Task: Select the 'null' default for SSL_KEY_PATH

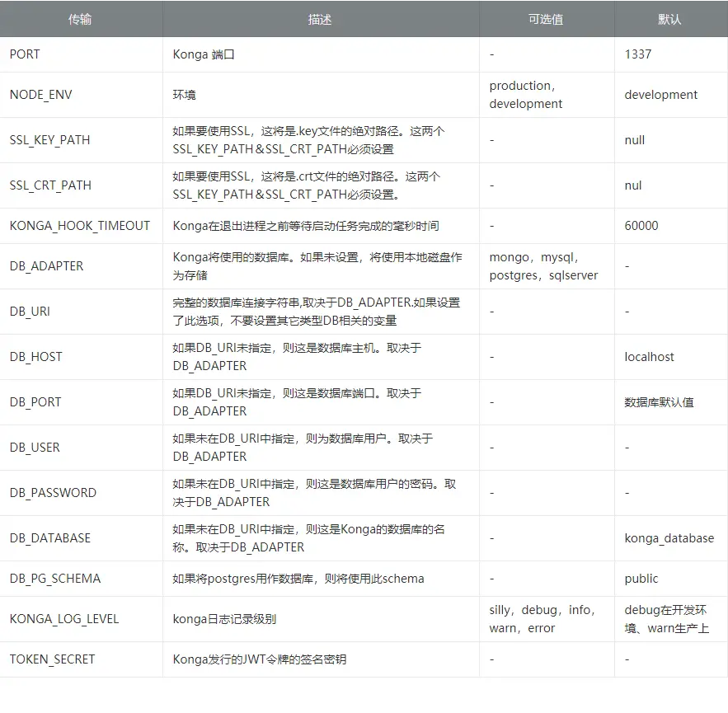Action: click(635, 140)
